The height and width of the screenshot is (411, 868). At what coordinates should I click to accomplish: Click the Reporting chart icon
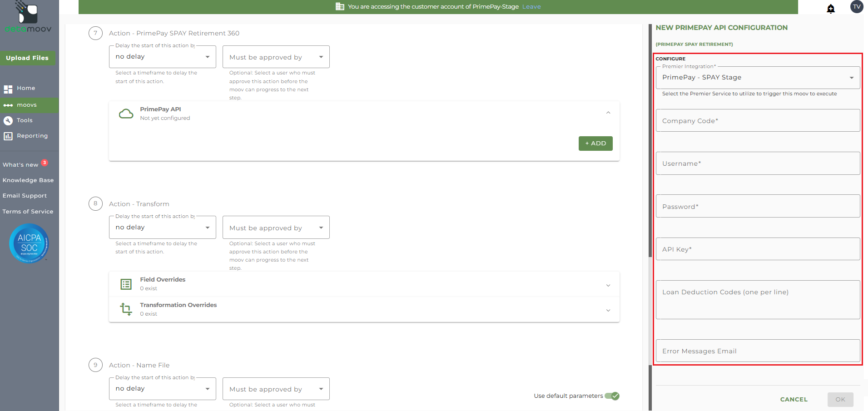[8, 136]
